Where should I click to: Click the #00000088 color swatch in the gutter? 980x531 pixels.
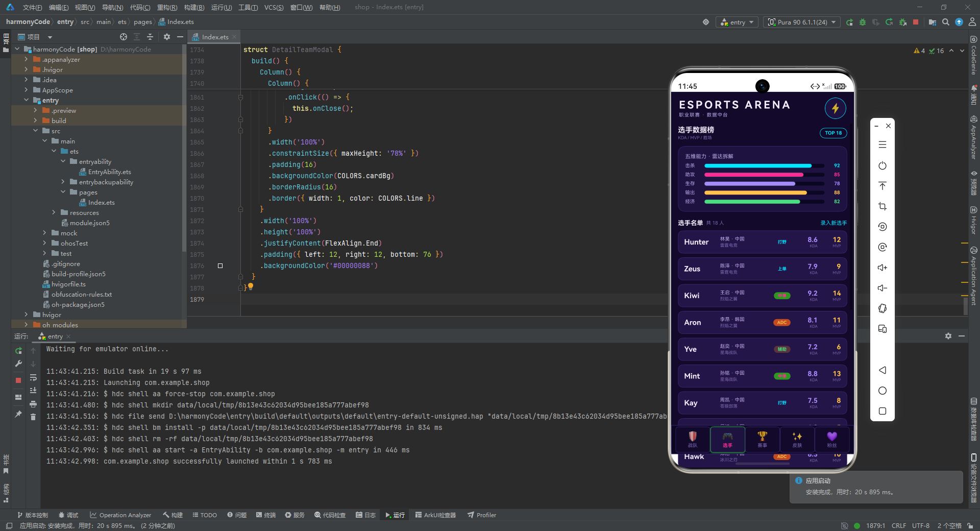(x=220, y=265)
